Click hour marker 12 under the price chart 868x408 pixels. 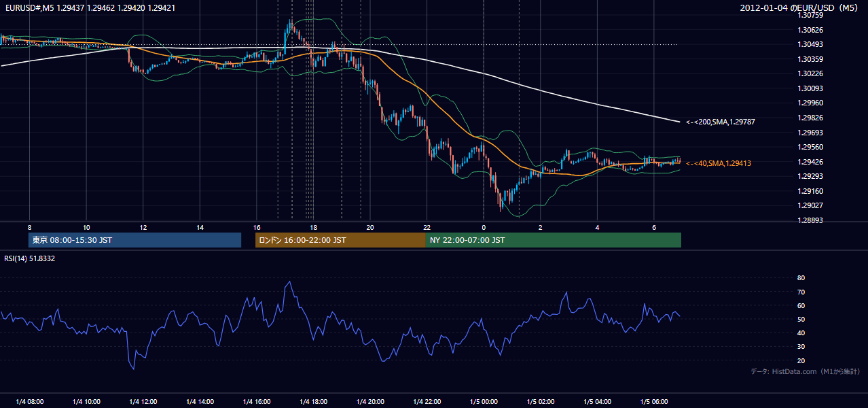143,227
